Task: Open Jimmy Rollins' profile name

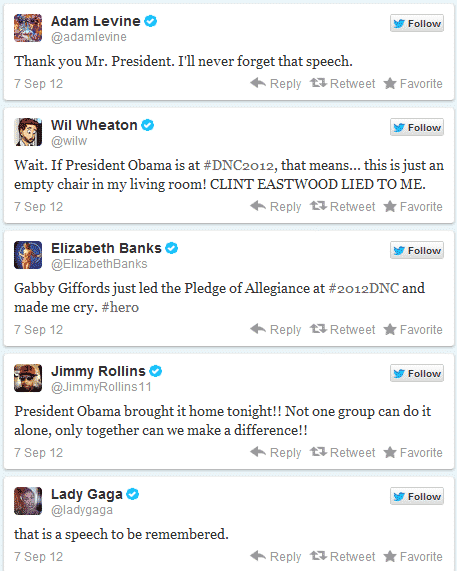Action: point(98,371)
